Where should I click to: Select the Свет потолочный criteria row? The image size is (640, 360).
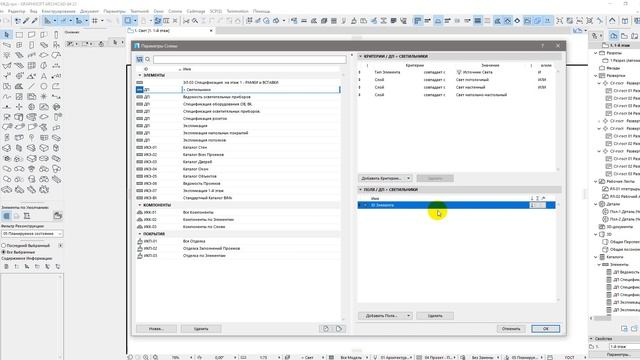point(456,80)
